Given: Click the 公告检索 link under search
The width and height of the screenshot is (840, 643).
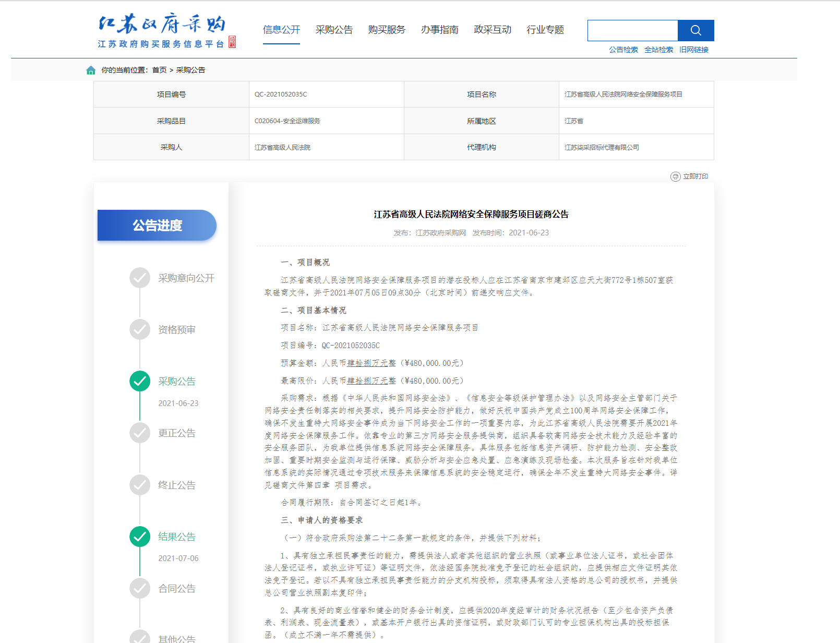Looking at the screenshot, I should [x=623, y=50].
